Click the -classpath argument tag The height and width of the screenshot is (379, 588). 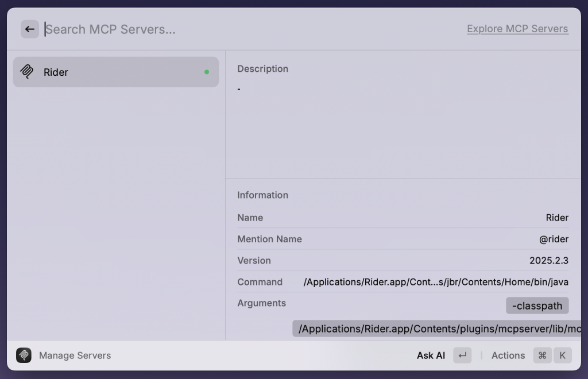pyautogui.click(x=537, y=305)
